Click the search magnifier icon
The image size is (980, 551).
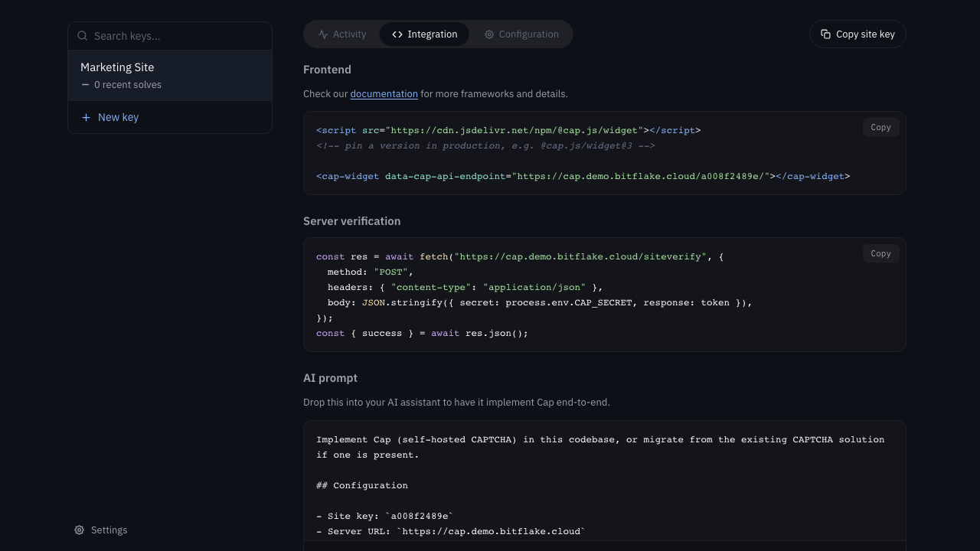[83, 36]
